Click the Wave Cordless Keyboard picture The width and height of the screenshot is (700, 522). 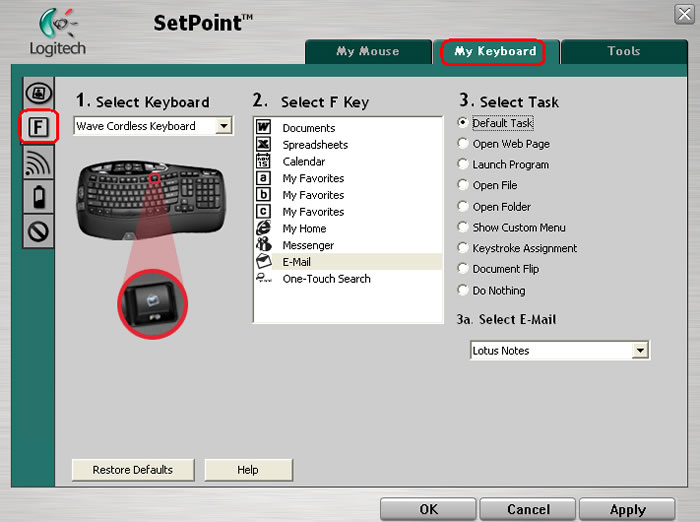[x=152, y=200]
